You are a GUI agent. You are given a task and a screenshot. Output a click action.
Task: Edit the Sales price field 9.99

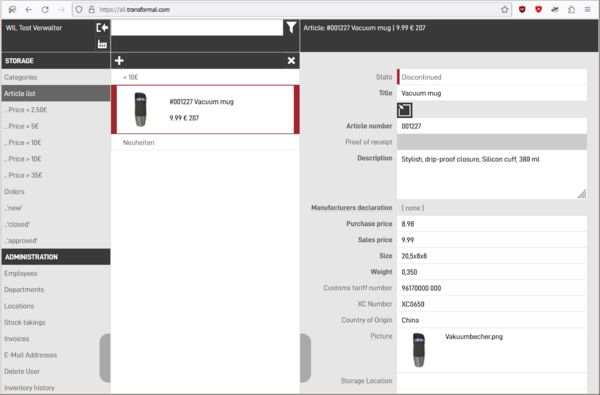point(492,240)
